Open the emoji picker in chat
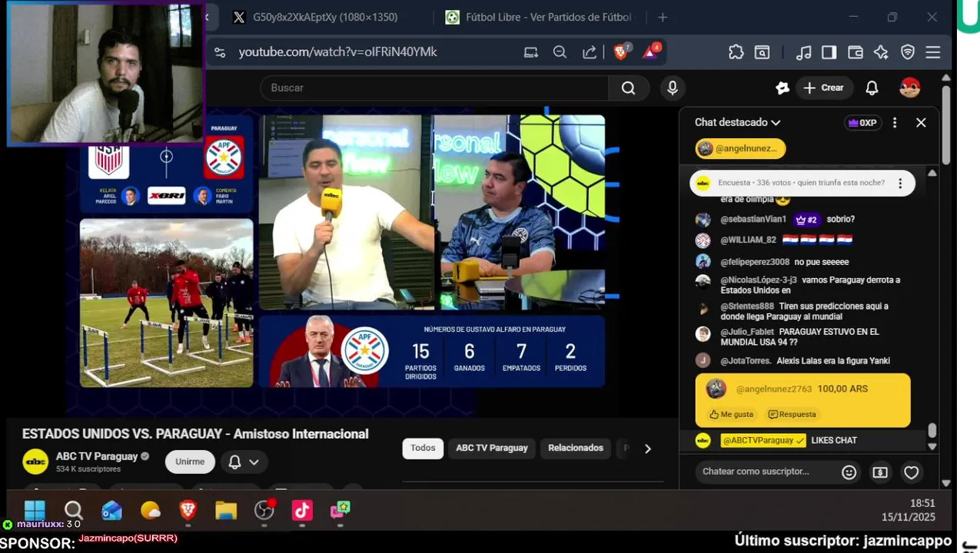980x553 pixels. click(849, 472)
